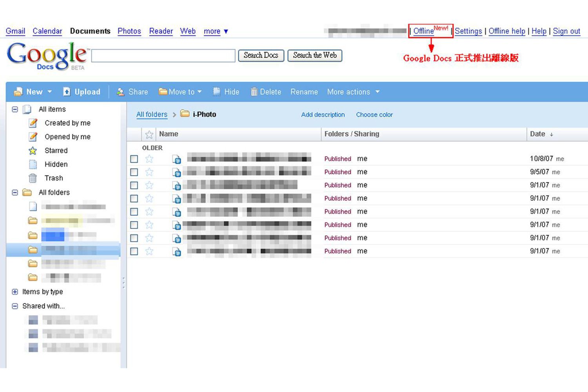Screen dimensions: 588x392
Task: Click Choose color for the folder
Action: (374, 115)
